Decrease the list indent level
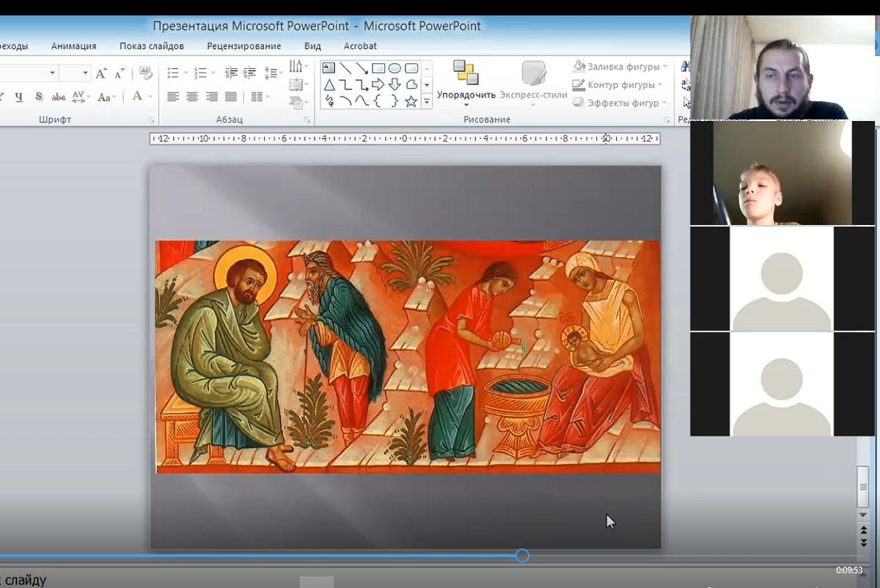Image resolution: width=880 pixels, height=588 pixels. 231,73
